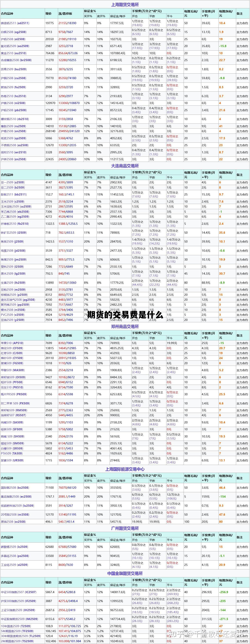Select the 不锈钢2508 (ss2508) contract
This screenshot has width=250, height=644.
(15, 145)
